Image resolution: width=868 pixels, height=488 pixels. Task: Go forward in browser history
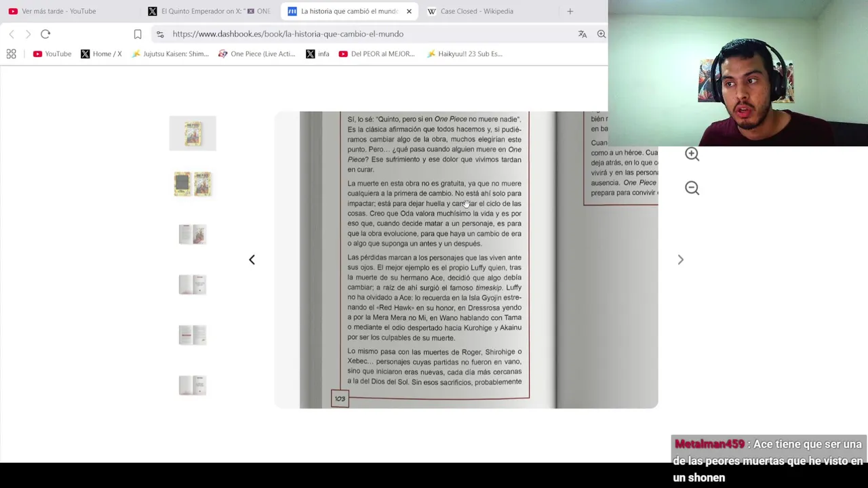click(28, 34)
